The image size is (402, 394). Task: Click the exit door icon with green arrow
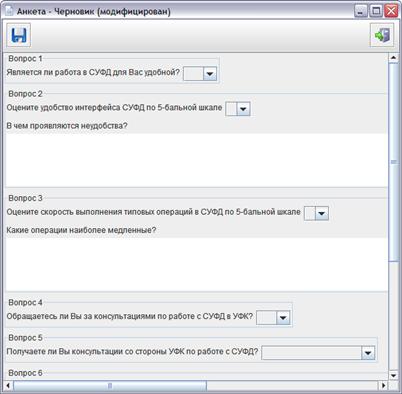[382, 35]
